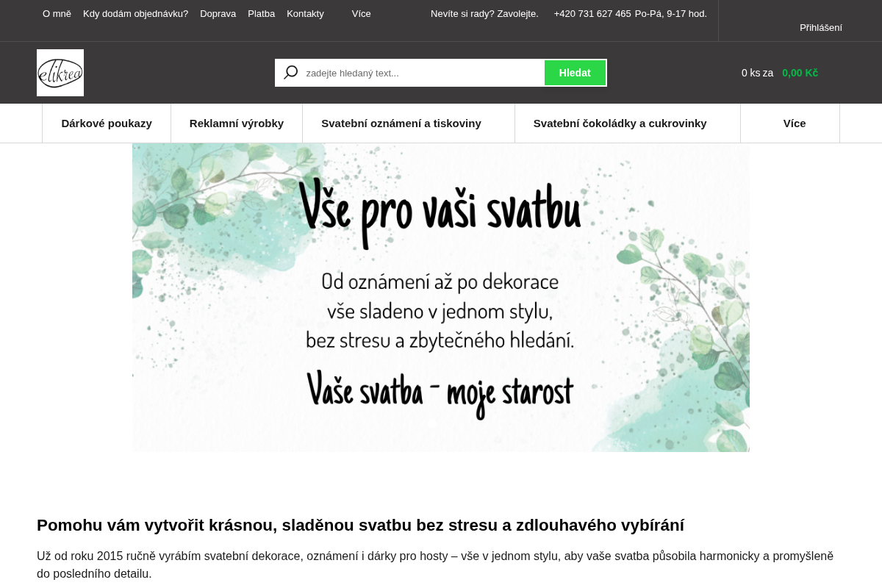Call phone number +420 731 627 465
Viewport: 882px width, 588px height.
tap(592, 13)
